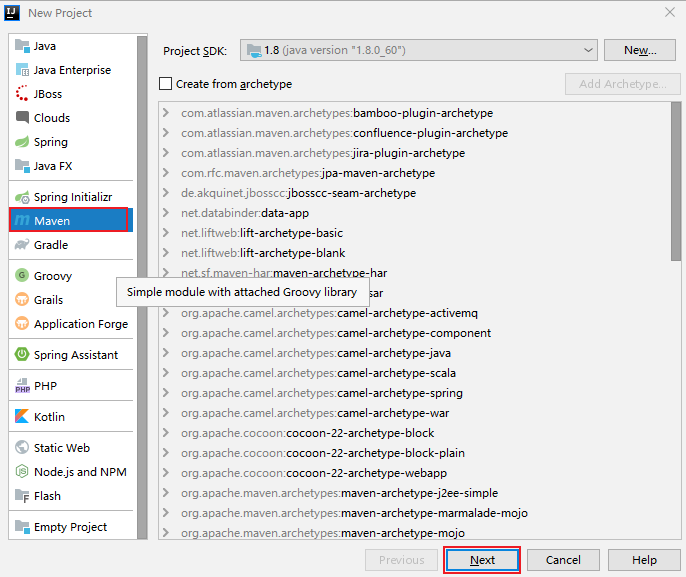
Task: Select lift-archetype-blank row
Action: click(x=414, y=253)
